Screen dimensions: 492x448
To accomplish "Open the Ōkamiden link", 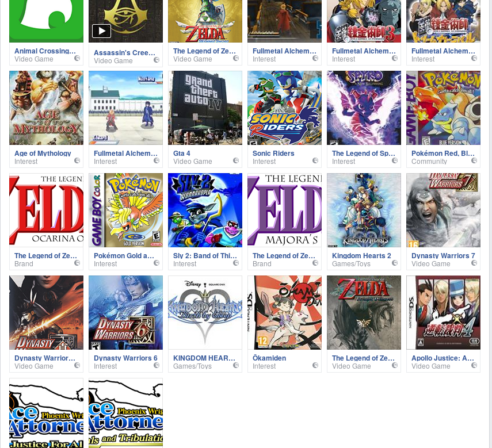I will [269, 358].
